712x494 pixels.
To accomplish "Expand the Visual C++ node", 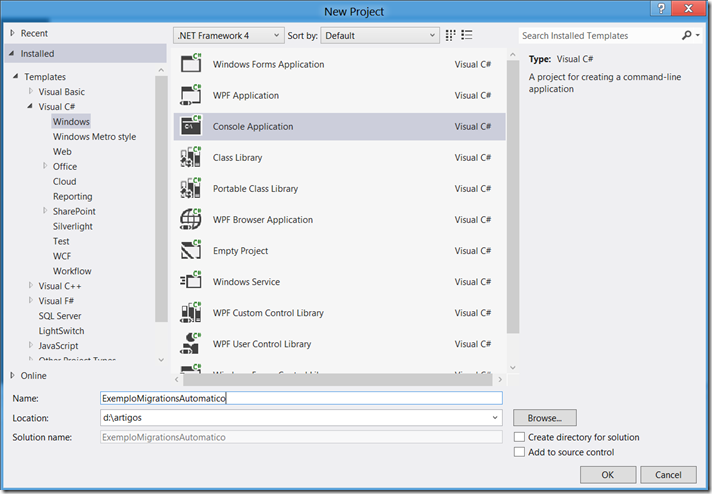I will coord(31,285).
